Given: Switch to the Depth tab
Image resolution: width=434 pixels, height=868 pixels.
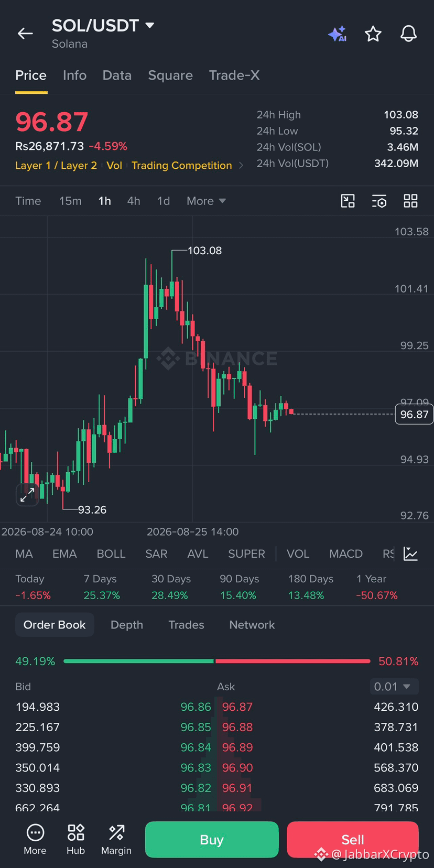Looking at the screenshot, I should [127, 625].
